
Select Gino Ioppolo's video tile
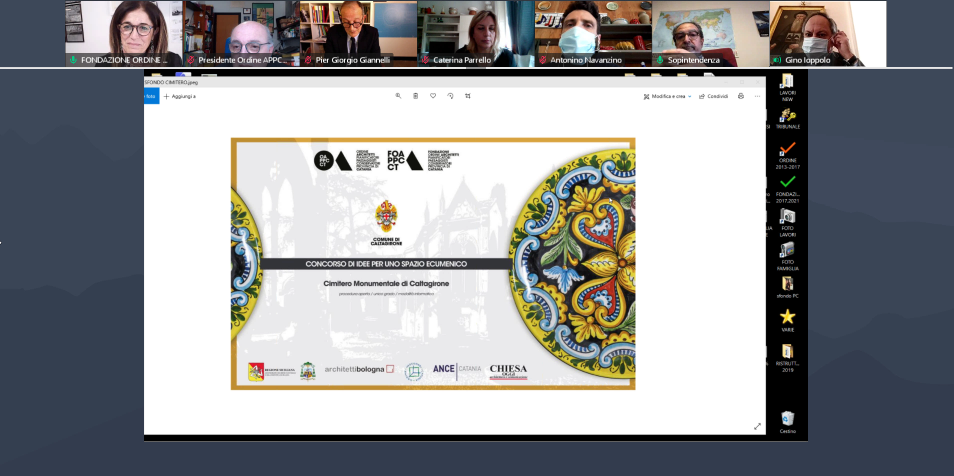coord(828,33)
